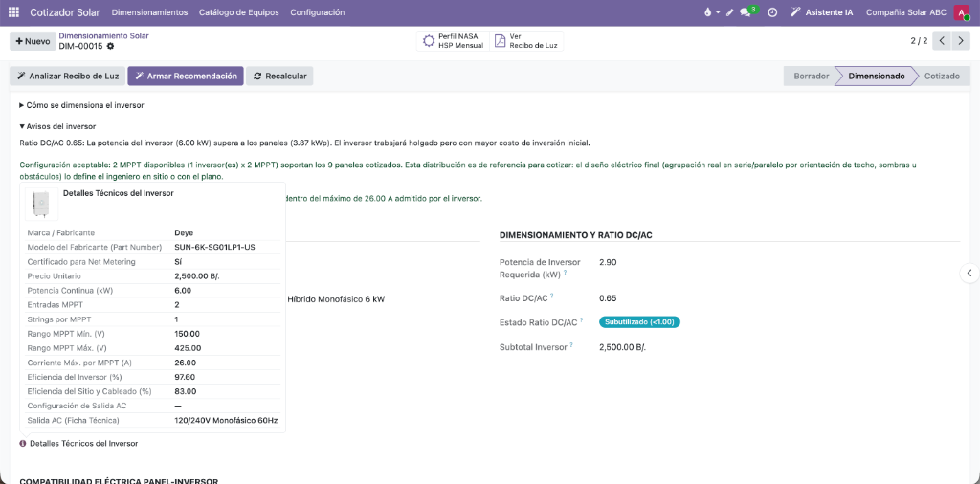This screenshot has height=484, width=980.
Task: Open the Perfil NASA HSP Mensual button
Action: click(453, 41)
